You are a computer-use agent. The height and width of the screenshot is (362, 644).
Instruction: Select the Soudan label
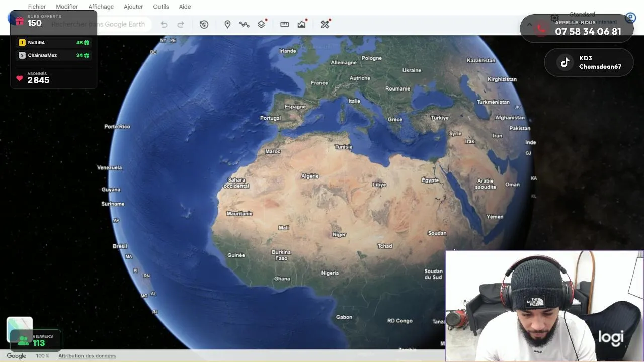(437, 233)
